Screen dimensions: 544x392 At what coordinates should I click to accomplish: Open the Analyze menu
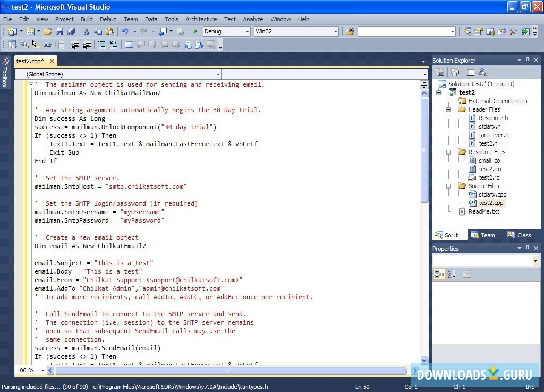click(x=252, y=19)
